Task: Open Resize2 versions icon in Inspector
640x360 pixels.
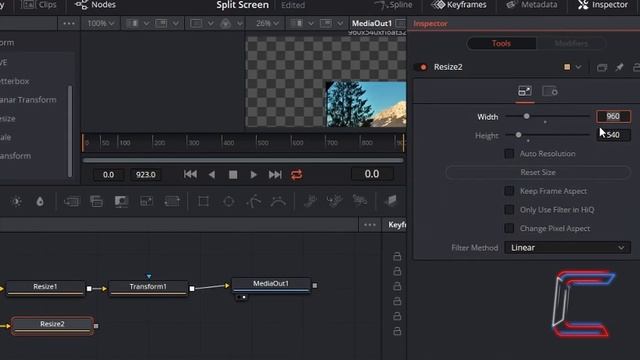Action: pos(602,67)
